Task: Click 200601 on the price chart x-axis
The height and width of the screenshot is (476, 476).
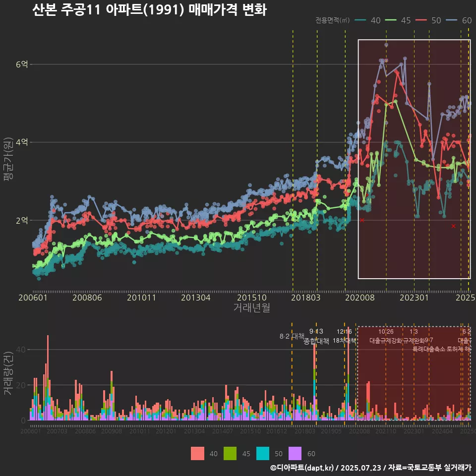Action: tap(33, 297)
